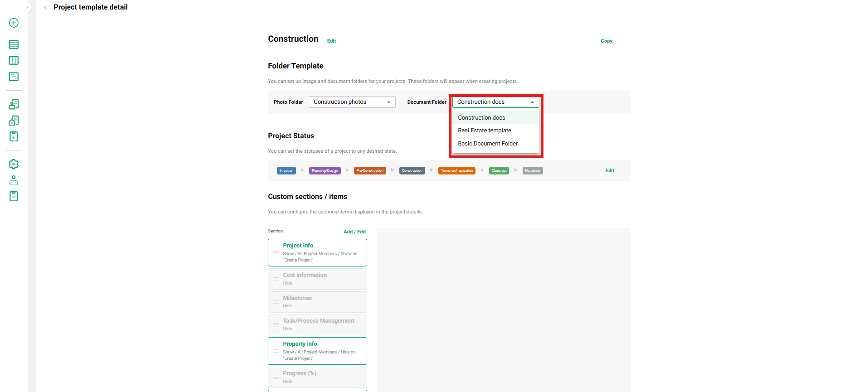Image resolution: width=868 pixels, height=392 pixels.
Task: Open settings gear icon in sidebar
Action: [x=14, y=164]
